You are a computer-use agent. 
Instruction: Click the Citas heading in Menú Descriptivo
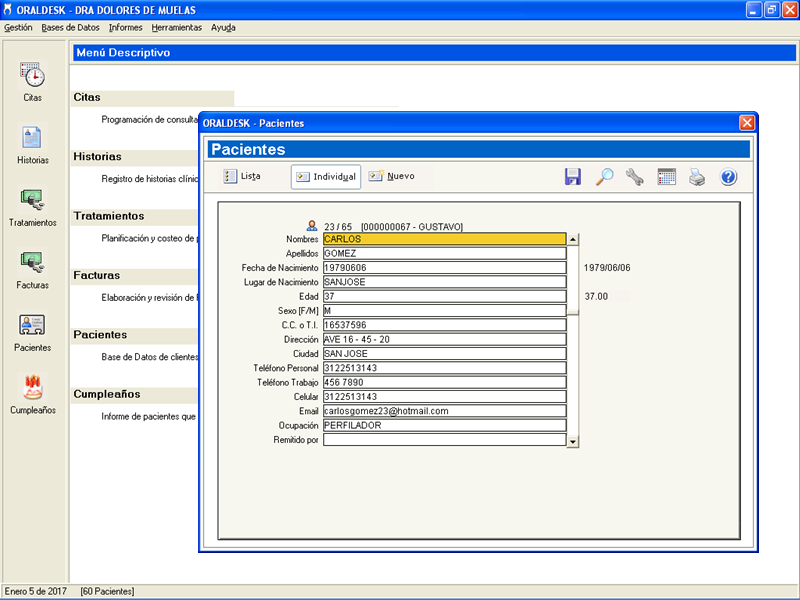coord(87,97)
